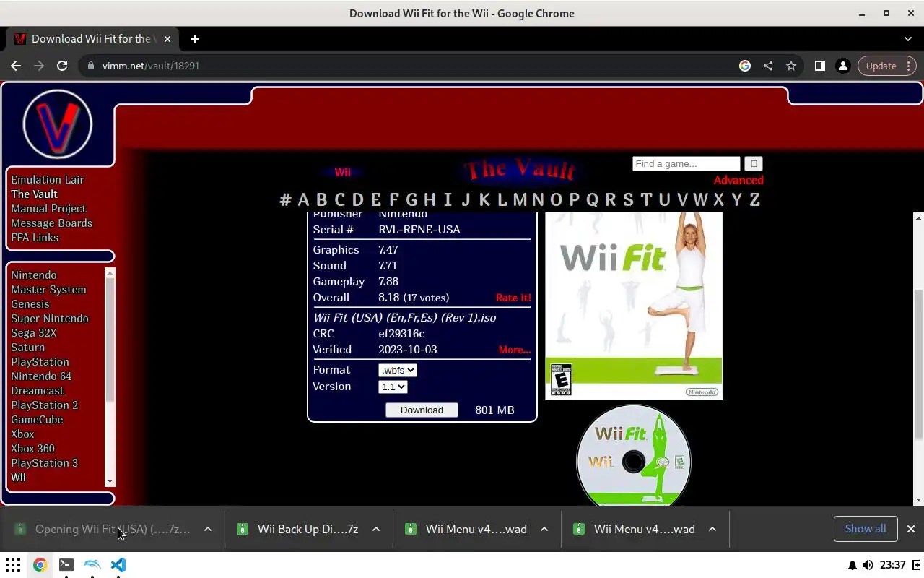
Task: Expand options for Wii Fit download item
Action: [x=208, y=529]
